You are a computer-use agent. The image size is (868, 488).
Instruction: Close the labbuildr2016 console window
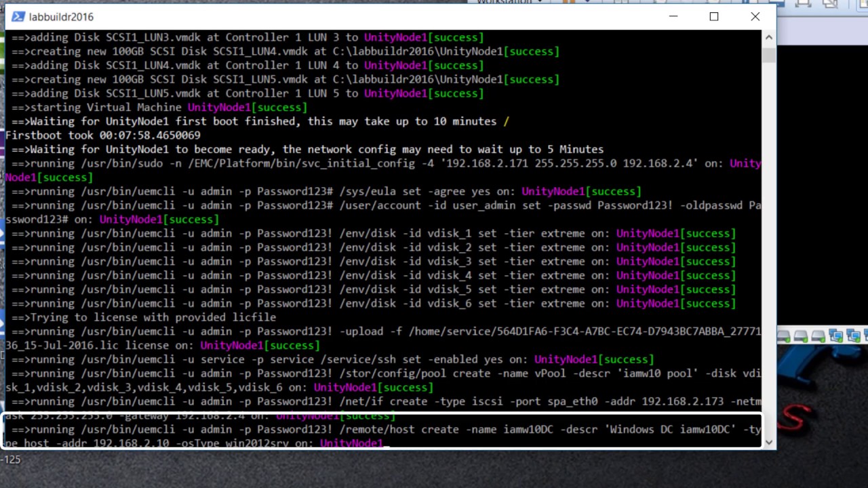point(755,16)
